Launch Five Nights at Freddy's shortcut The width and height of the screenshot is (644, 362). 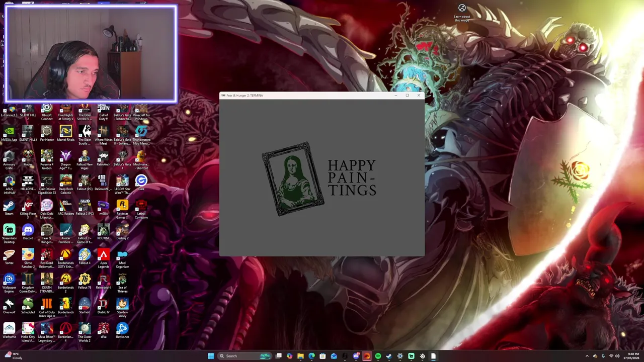tap(65, 112)
